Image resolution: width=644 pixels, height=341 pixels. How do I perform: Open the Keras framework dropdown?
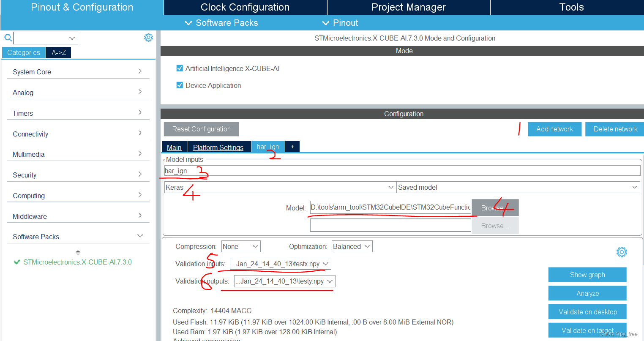point(280,187)
